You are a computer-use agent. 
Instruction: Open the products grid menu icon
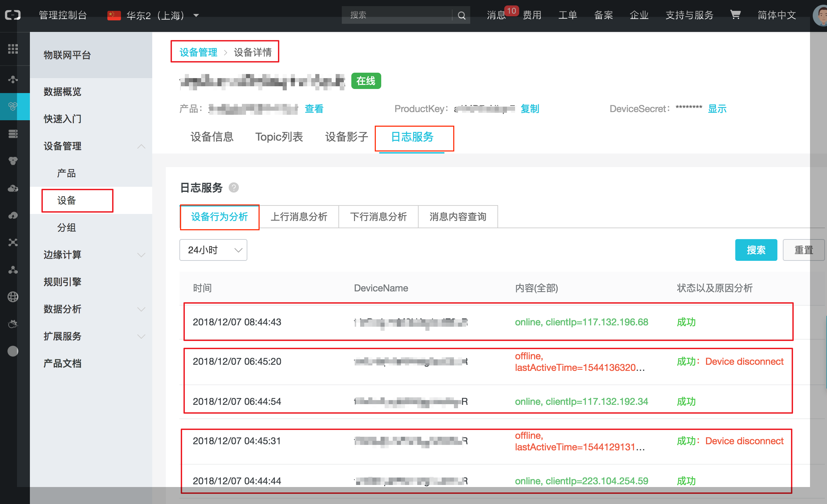pyautogui.click(x=13, y=49)
